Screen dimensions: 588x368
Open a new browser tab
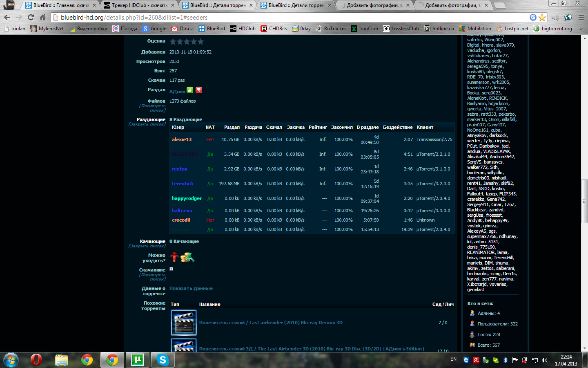pos(499,5)
